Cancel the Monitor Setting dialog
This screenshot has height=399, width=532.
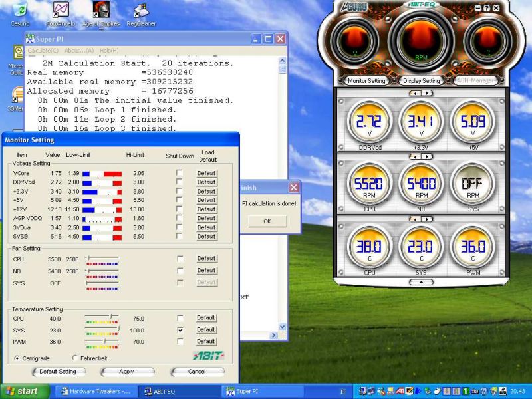(197, 372)
